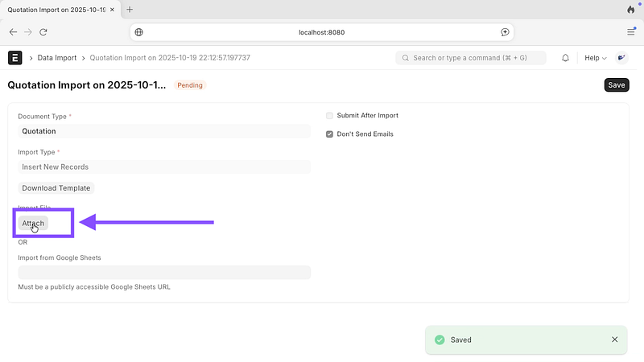The image size is (644, 362).
Task: Uncheck Don't Send Emails checkbox
Action: click(x=329, y=134)
